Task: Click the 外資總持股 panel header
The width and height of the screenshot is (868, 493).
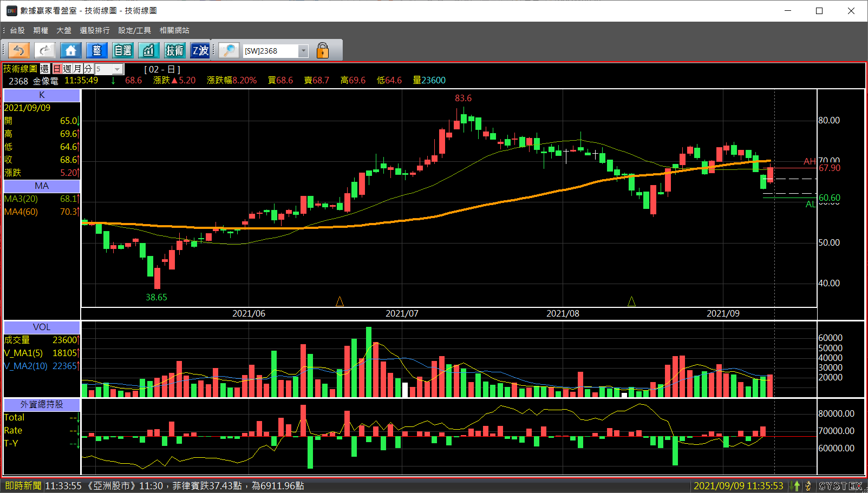Action: 42,405
